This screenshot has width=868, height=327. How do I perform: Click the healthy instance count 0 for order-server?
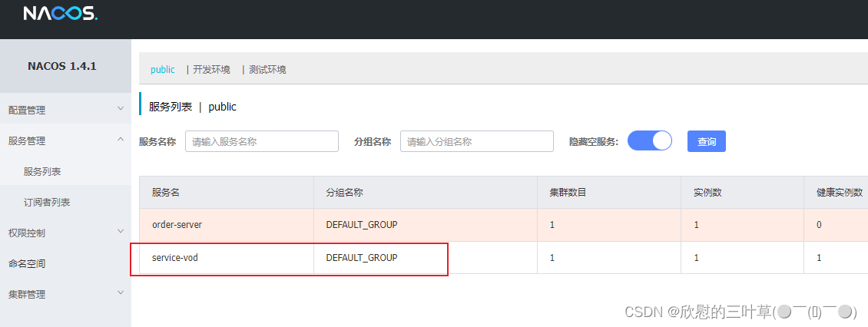(820, 225)
